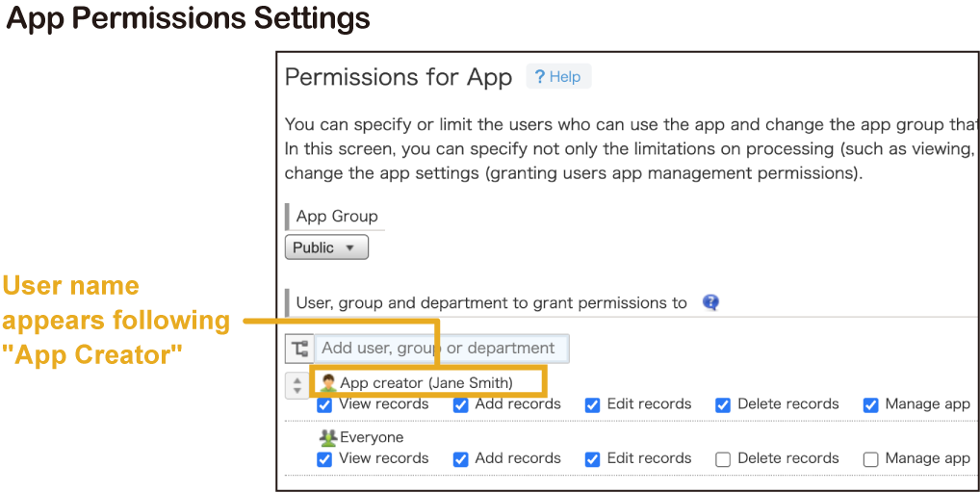Move App creator up with up arrow
Screen dimensions: 980x493
(297, 381)
